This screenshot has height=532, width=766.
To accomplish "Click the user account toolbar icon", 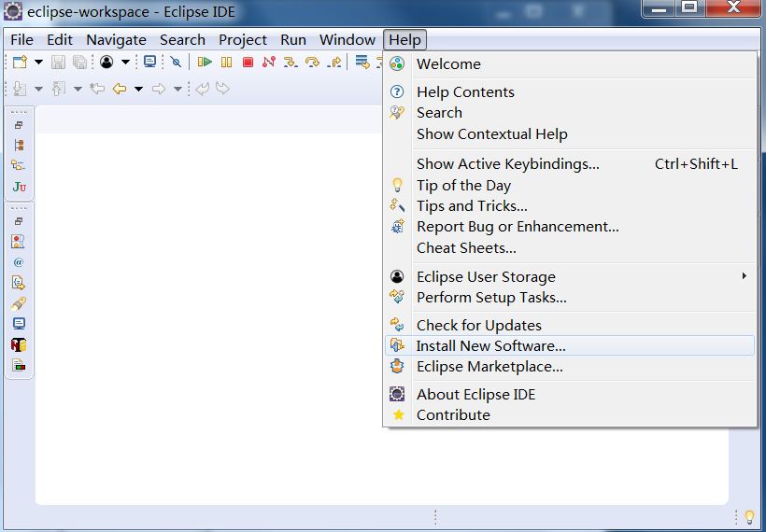I will click(106, 62).
